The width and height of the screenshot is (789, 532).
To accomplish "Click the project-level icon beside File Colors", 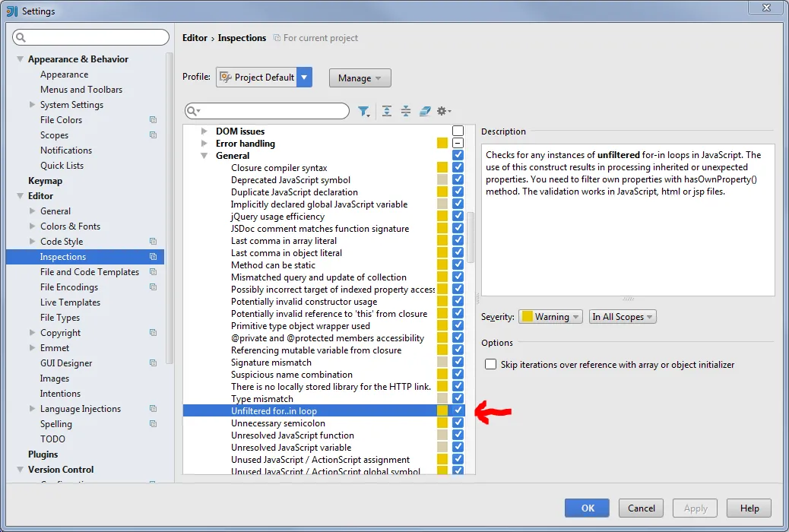I will [x=153, y=120].
